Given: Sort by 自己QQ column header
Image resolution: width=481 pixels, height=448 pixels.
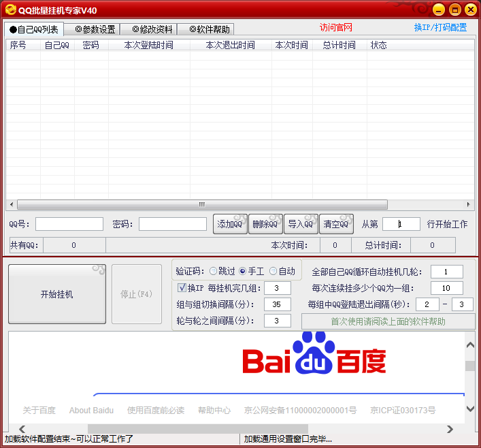Looking at the screenshot, I should tap(57, 45).
